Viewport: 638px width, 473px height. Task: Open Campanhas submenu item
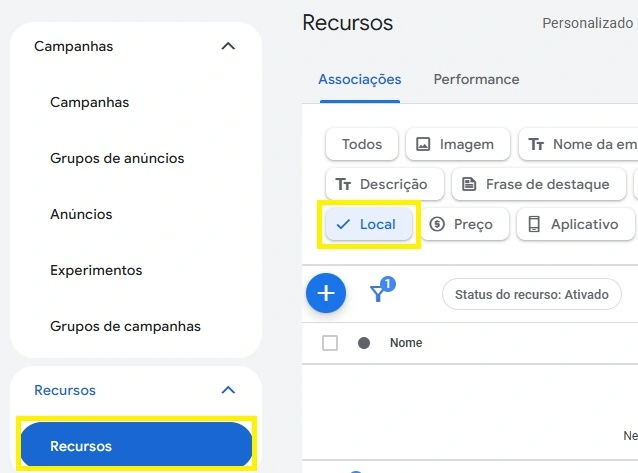pyautogui.click(x=90, y=102)
